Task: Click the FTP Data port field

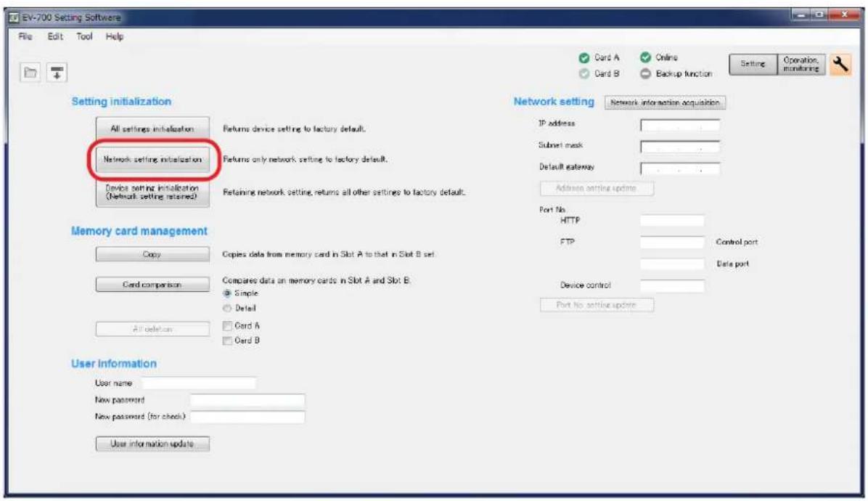Action: pyautogui.click(x=672, y=264)
